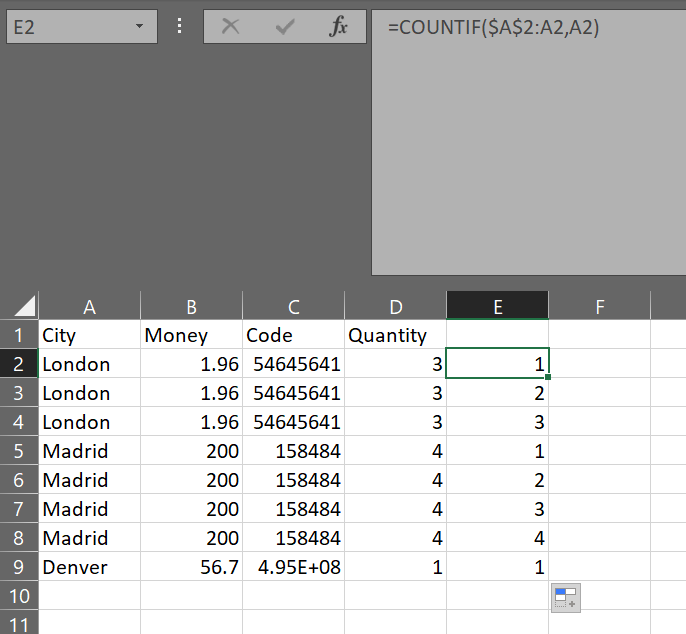Select column A header
Viewport: 686px width, 634px height.
point(90,307)
